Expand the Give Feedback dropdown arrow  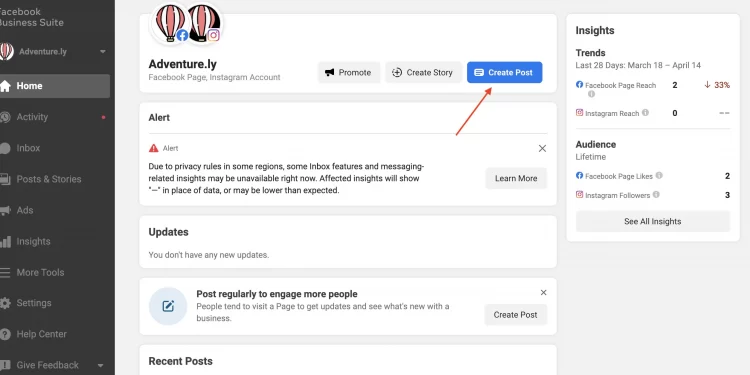coord(100,365)
